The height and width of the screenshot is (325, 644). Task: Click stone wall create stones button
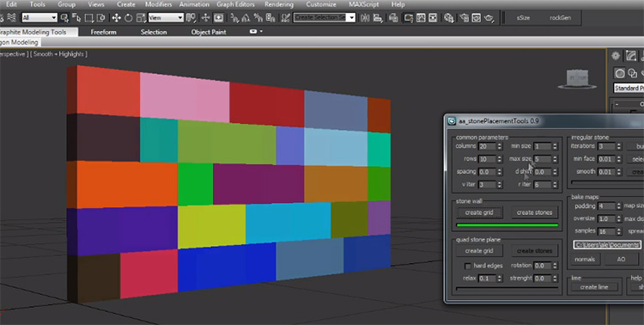point(534,212)
